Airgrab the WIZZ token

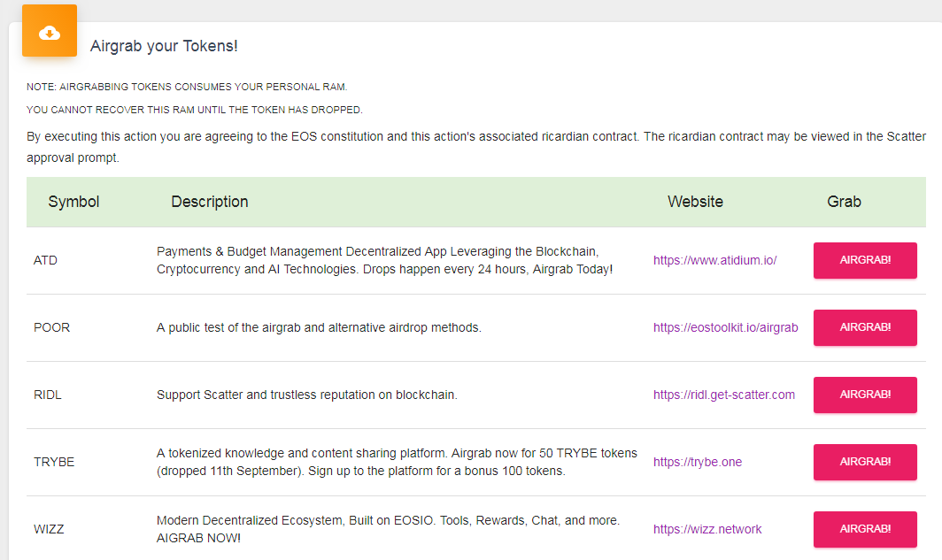(x=865, y=529)
